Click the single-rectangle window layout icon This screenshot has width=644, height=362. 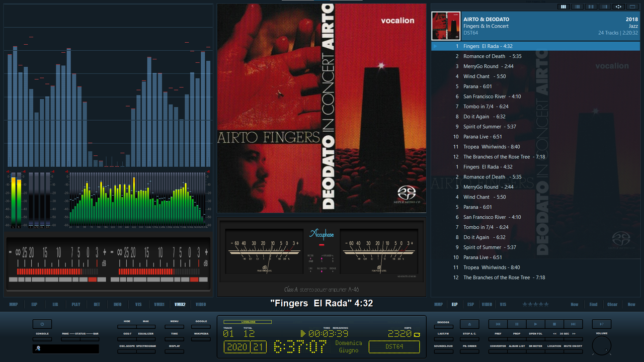coord(632,7)
